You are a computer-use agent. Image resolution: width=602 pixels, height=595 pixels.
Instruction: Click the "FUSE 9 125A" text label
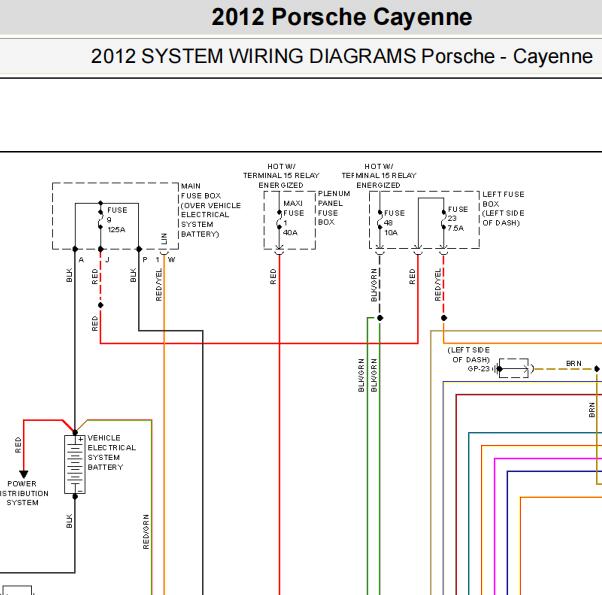117,220
